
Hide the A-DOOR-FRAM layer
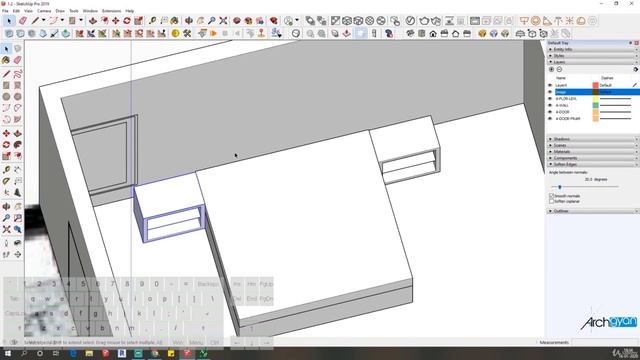550,118
